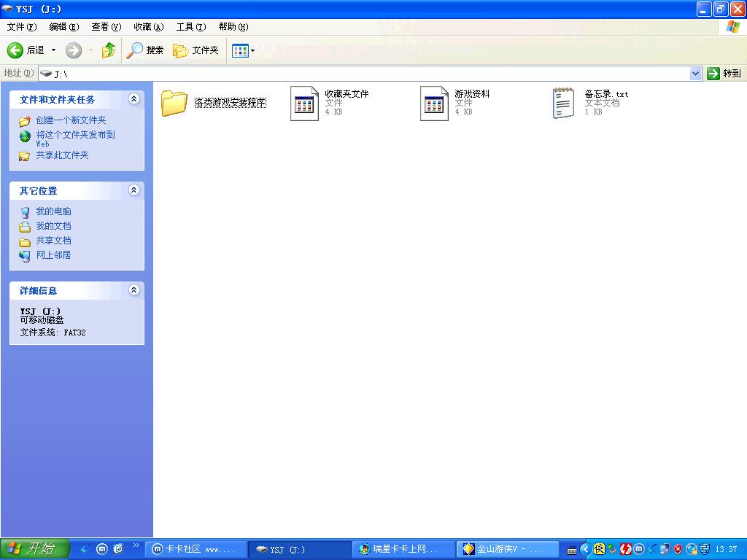
Task: Click the Network Neighborhood icon
Action: (x=25, y=256)
